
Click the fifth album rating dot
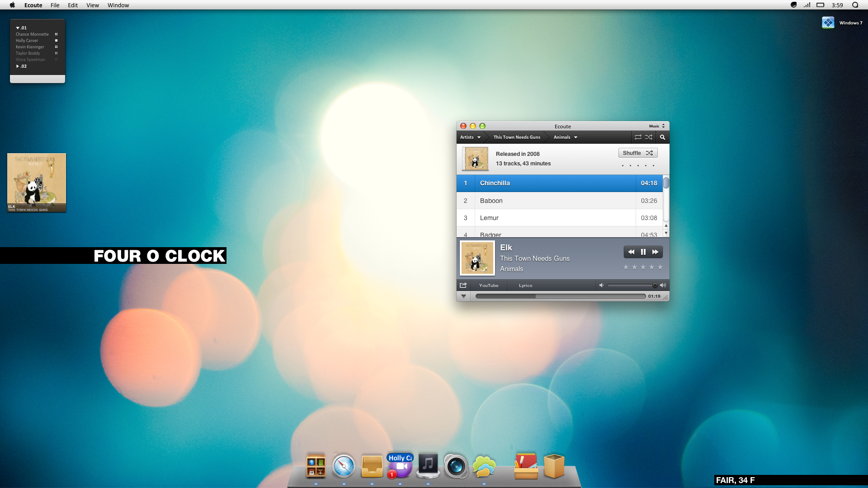pyautogui.click(x=653, y=166)
